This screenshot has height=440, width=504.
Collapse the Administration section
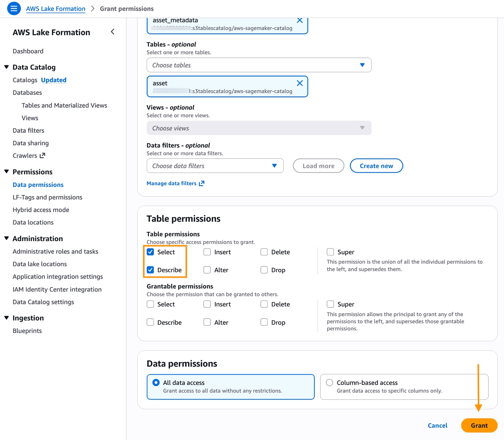(6, 238)
